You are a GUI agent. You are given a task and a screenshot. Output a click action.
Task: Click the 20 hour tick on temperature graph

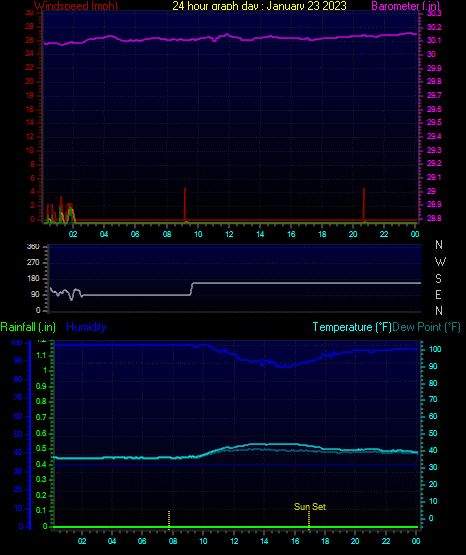click(355, 541)
